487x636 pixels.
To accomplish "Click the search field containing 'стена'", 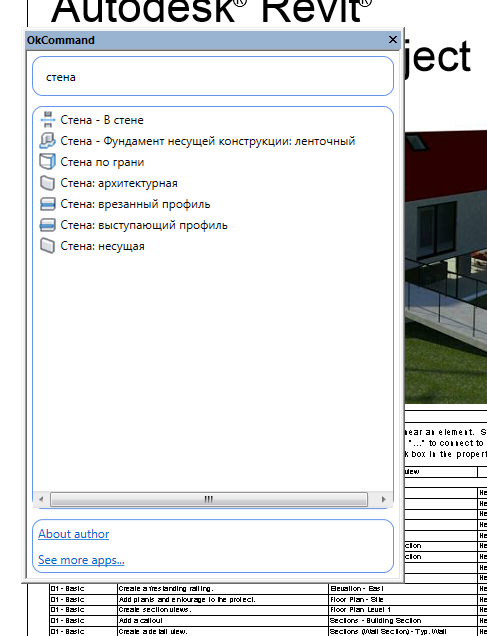I will tap(213, 76).
